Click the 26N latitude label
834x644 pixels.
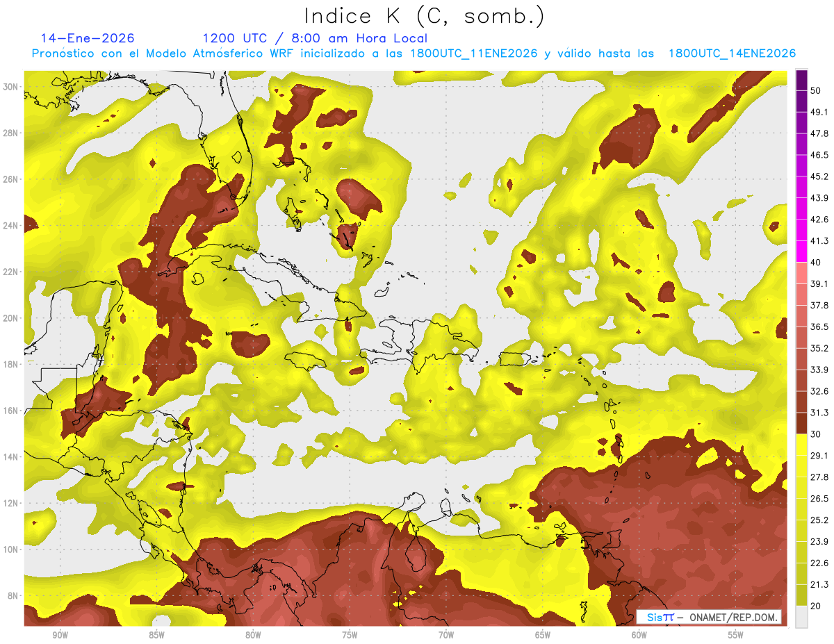[10, 179]
